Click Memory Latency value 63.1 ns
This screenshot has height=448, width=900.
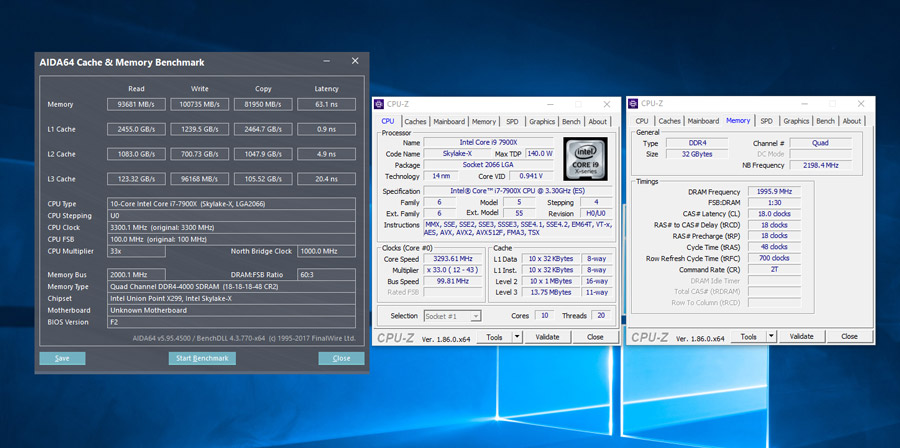(x=326, y=104)
